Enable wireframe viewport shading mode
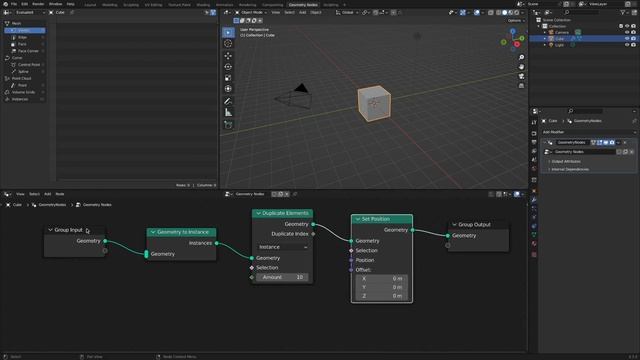The image size is (640, 360). tap(498, 13)
